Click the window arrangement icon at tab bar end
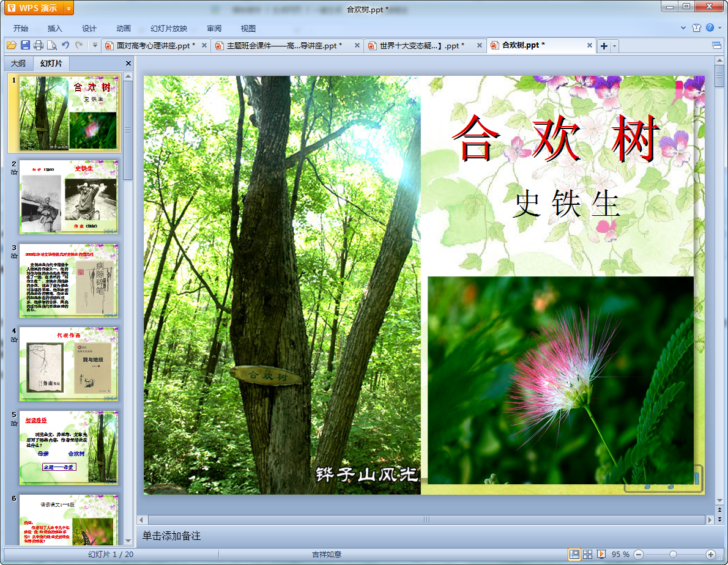Viewport: 728px width, 565px height. click(x=716, y=45)
